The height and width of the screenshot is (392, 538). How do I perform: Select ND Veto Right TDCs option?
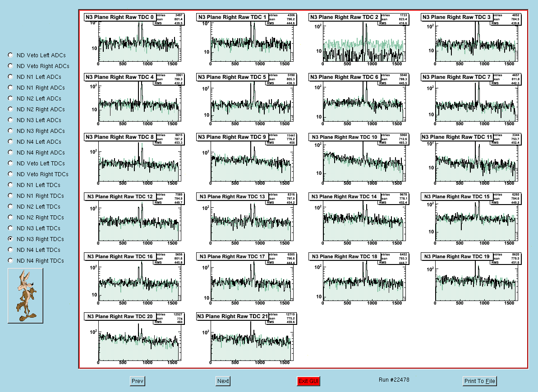coord(10,174)
